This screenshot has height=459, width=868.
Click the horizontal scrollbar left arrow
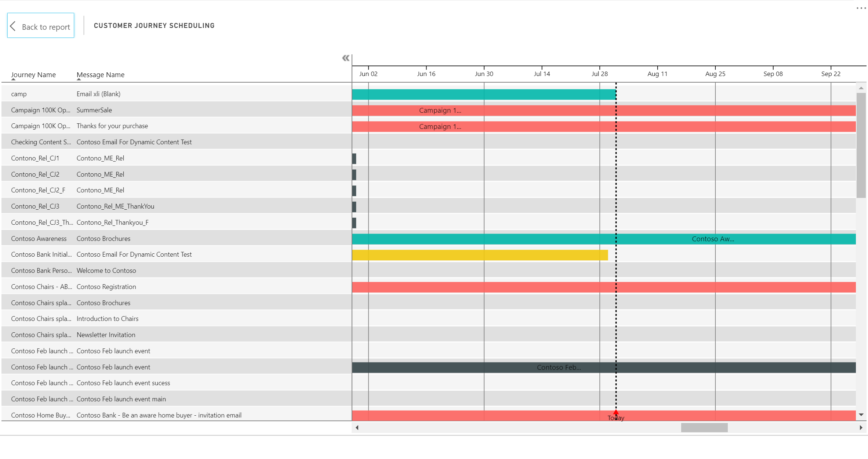click(x=357, y=427)
